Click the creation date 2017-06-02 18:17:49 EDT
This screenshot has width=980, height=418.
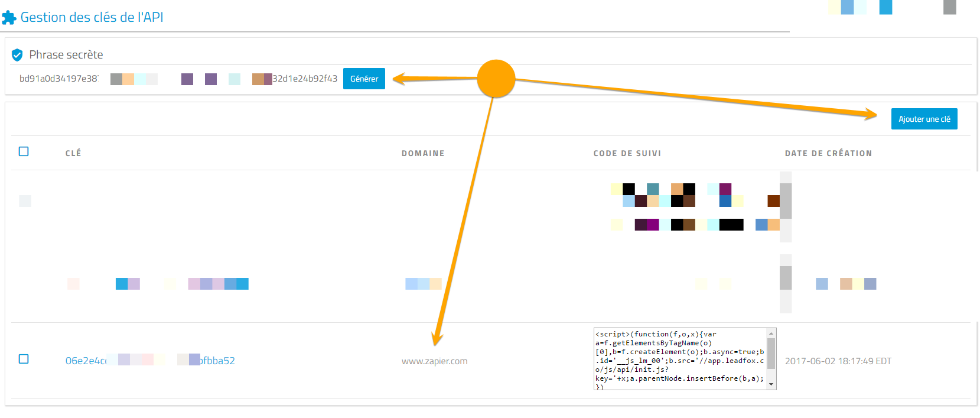tap(838, 361)
